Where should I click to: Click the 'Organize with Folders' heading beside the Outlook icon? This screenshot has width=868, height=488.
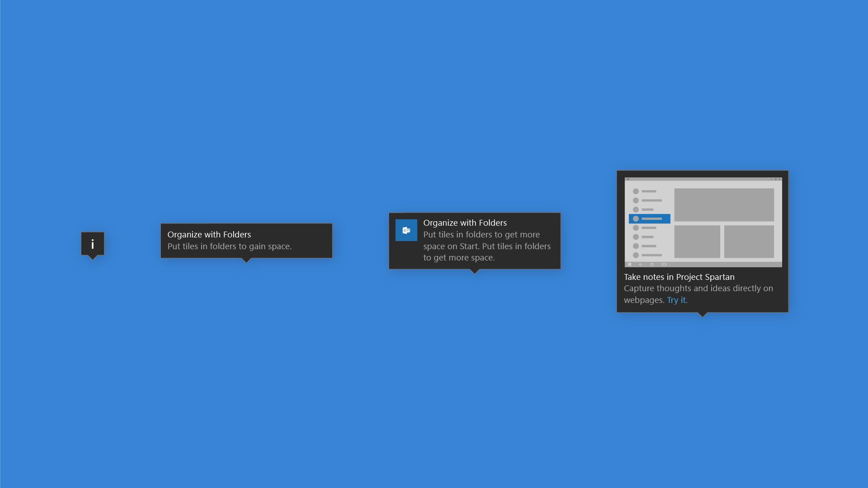point(465,223)
